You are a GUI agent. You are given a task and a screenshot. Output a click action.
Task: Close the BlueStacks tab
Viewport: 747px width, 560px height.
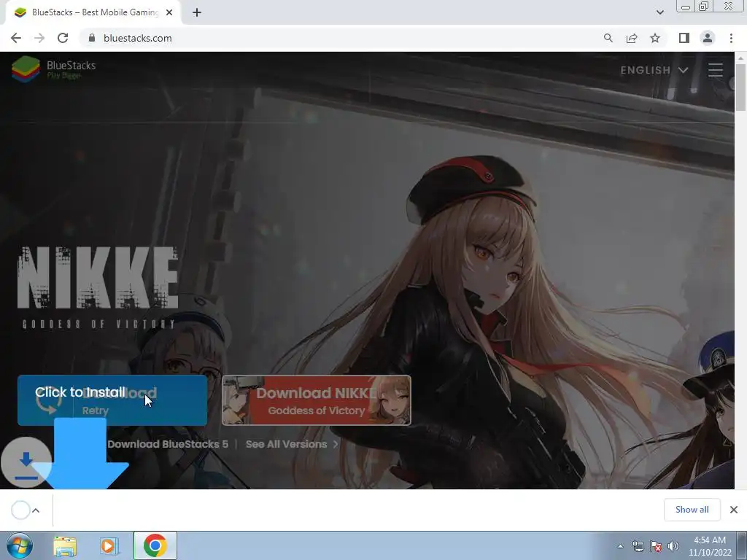(x=169, y=12)
